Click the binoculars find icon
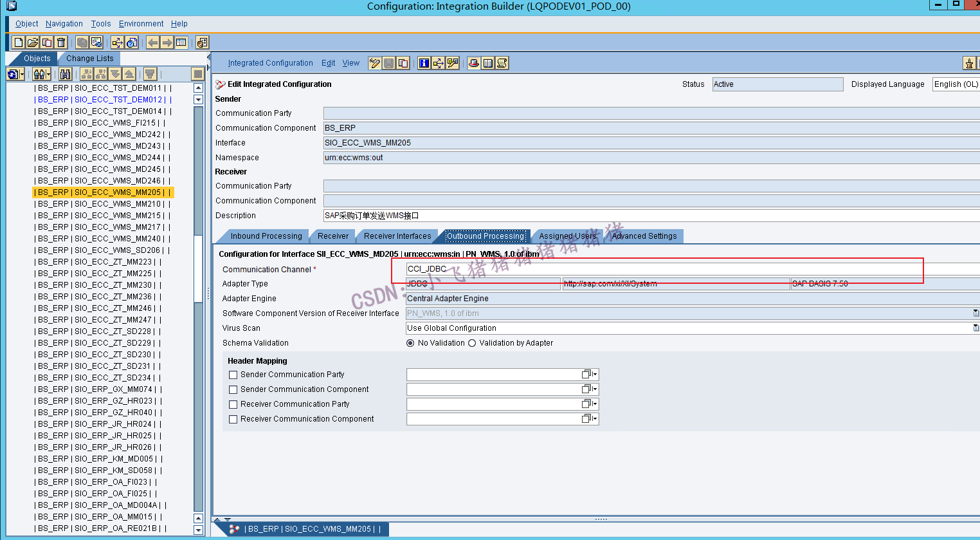This screenshot has height=540, width=980. click(65, 74)
